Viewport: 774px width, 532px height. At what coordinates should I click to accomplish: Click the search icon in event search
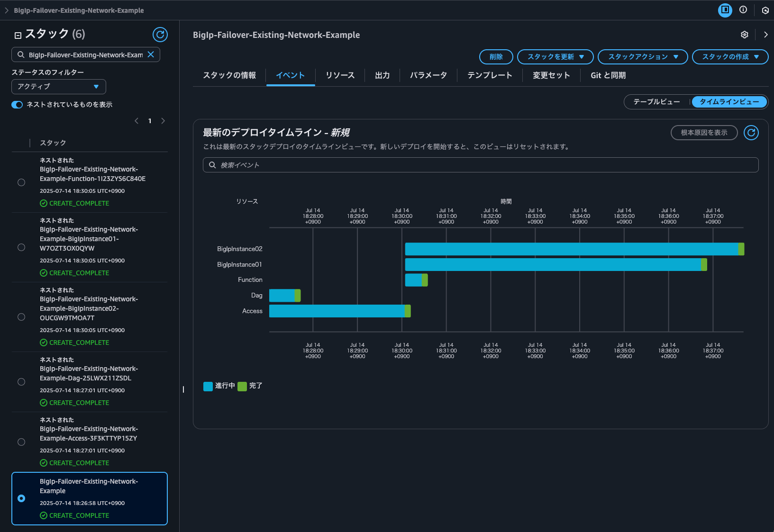point(212,165)
